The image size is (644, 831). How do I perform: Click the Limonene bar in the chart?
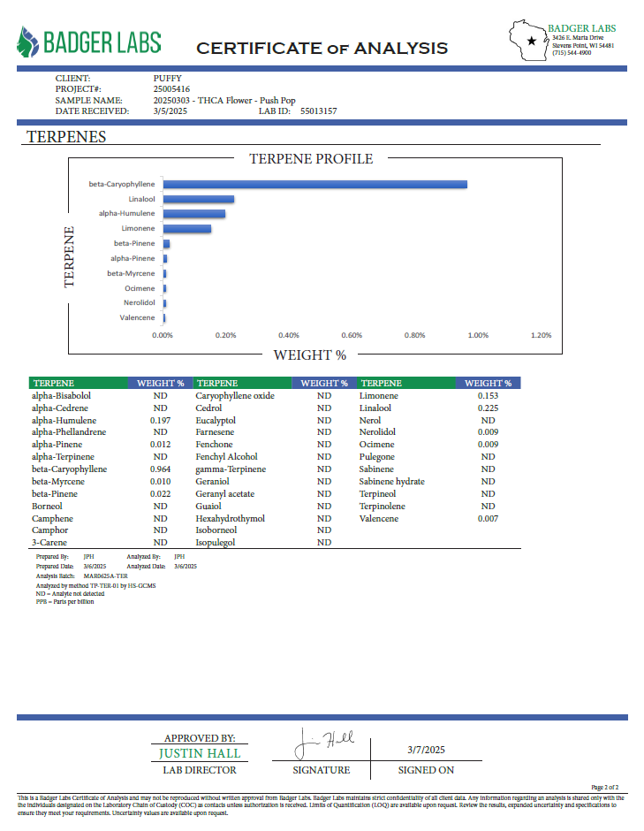coord(186,229)
